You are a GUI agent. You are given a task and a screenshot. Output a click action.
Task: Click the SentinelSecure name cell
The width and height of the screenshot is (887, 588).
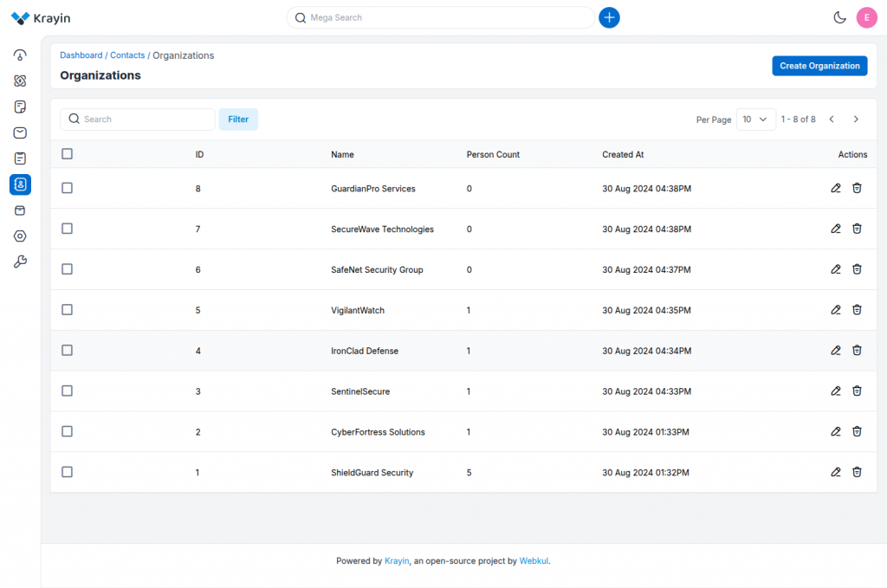(x=360, y=391)
